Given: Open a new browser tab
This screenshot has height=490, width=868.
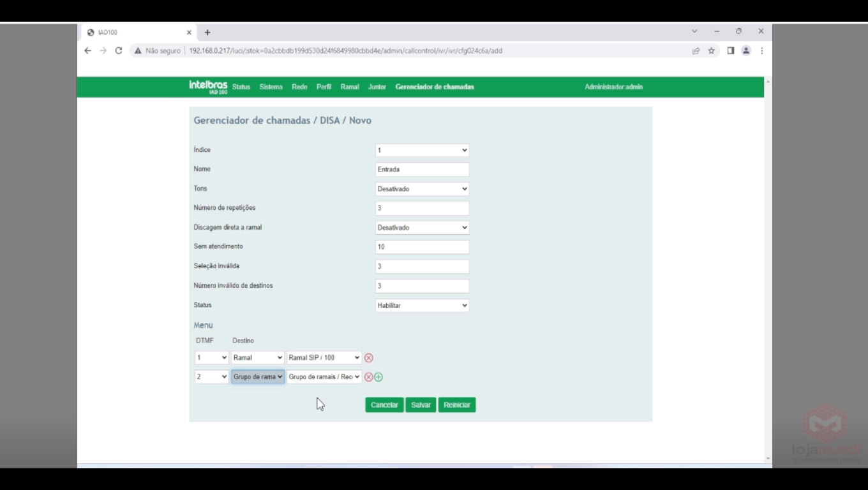Looking at the screenshot, I should [x=207, y=33].
